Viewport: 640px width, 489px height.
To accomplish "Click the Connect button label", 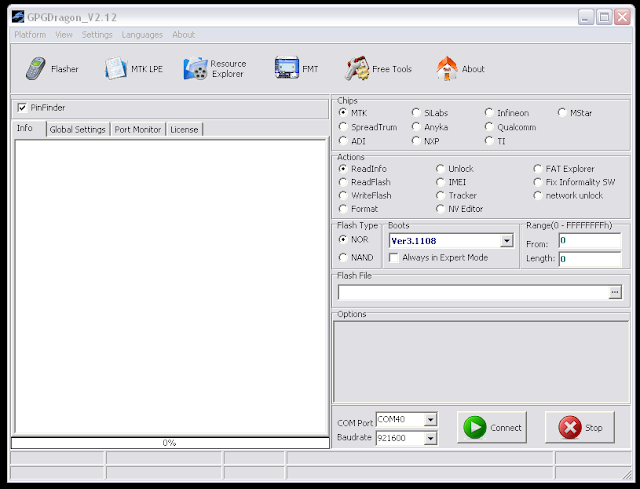I will tap(506, 428).
